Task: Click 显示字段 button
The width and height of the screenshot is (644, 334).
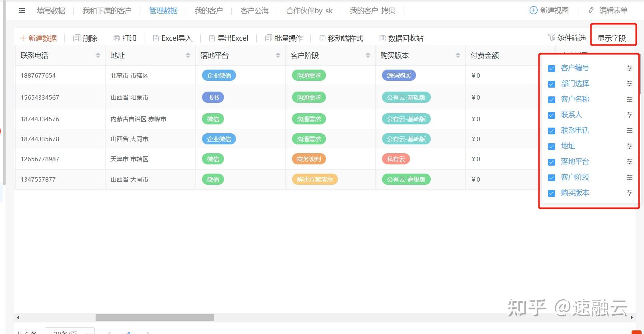Action: coord(612,38)
